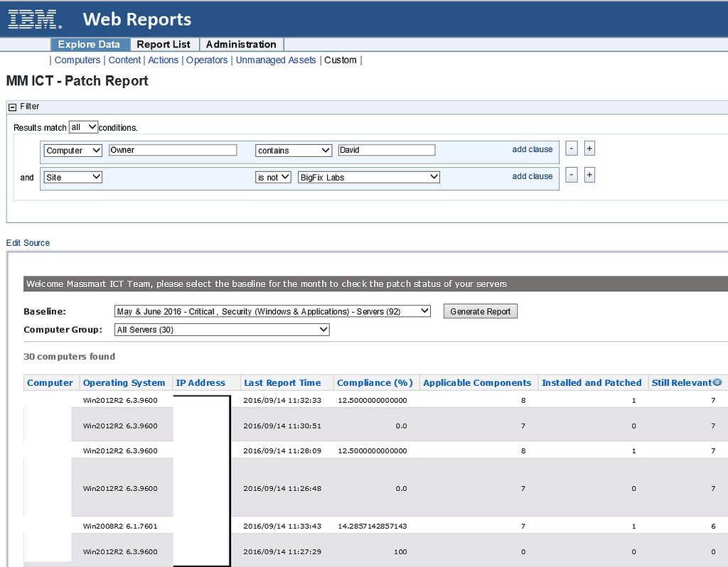Open the BigFix Labs site dropdown

[x=368, y=177]
